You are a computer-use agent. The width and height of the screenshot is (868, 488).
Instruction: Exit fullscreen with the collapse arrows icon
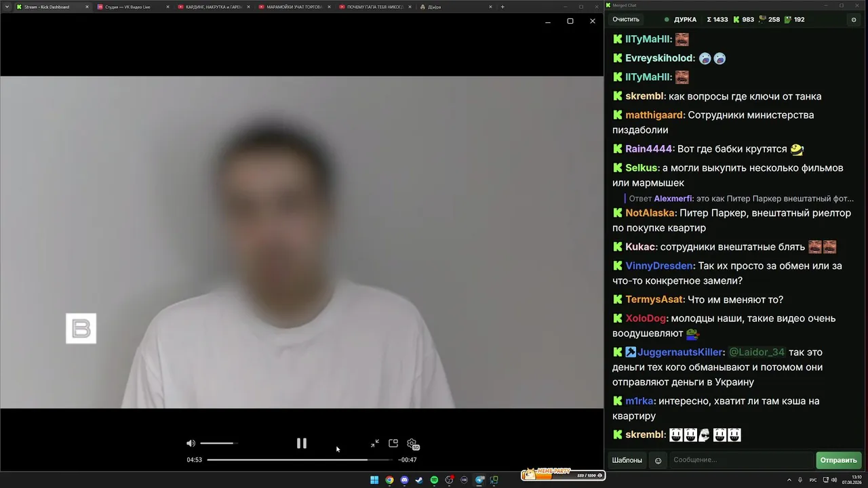coord(375,443)
